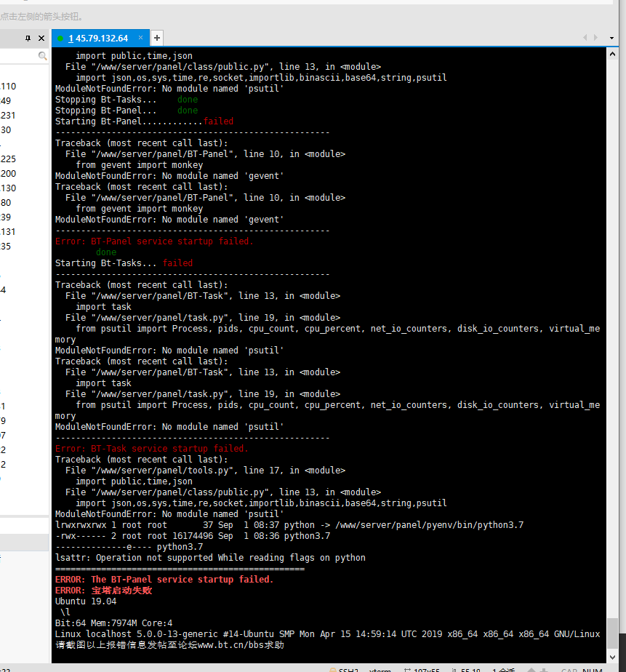
Task: Click '-------------e---- python3.7' lsattr output
Action: tap(129, 547)
